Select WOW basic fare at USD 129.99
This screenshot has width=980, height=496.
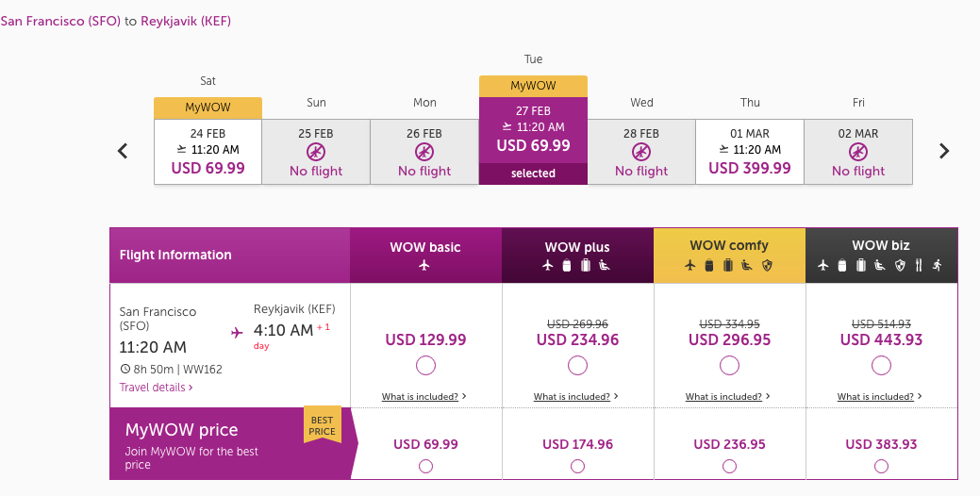pyautogui.click(x=425, y=365)
